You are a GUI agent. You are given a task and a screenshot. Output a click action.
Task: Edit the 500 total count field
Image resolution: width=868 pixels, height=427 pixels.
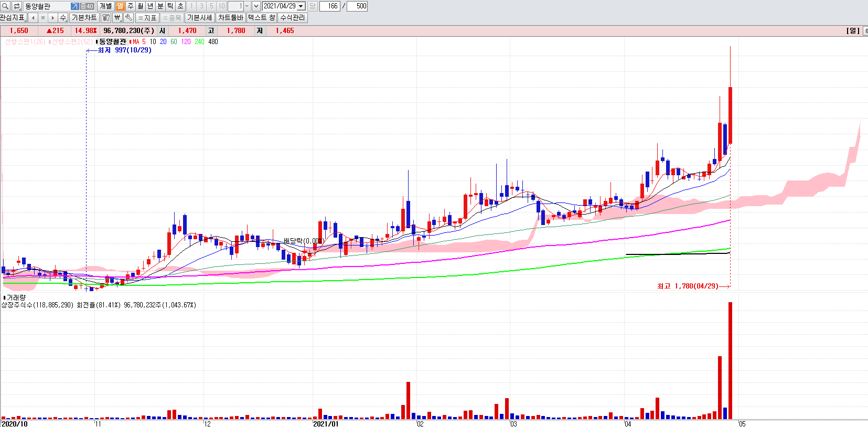coord(357,6)
